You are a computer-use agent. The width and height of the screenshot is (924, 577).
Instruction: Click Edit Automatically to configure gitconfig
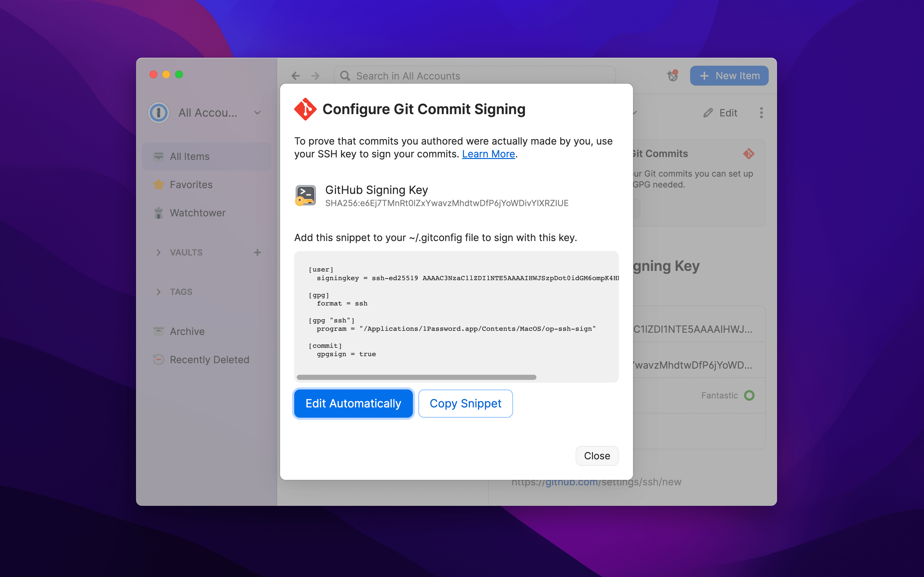click(353, 403)
